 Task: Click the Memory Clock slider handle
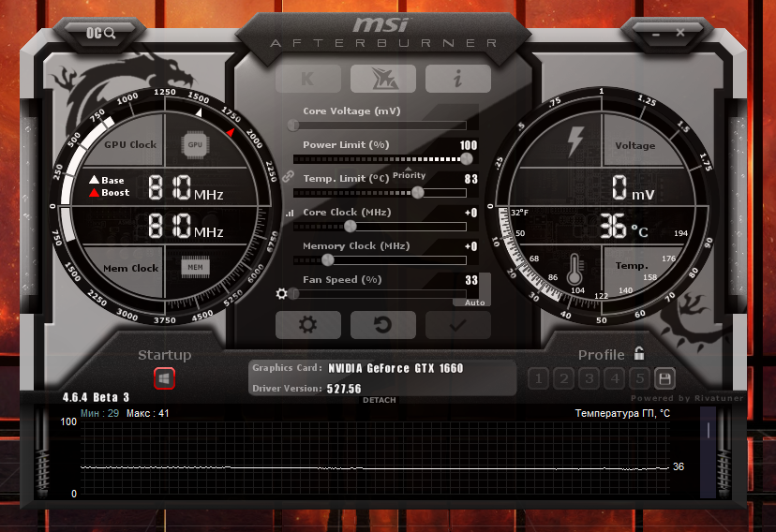click(x=328, y=259)
